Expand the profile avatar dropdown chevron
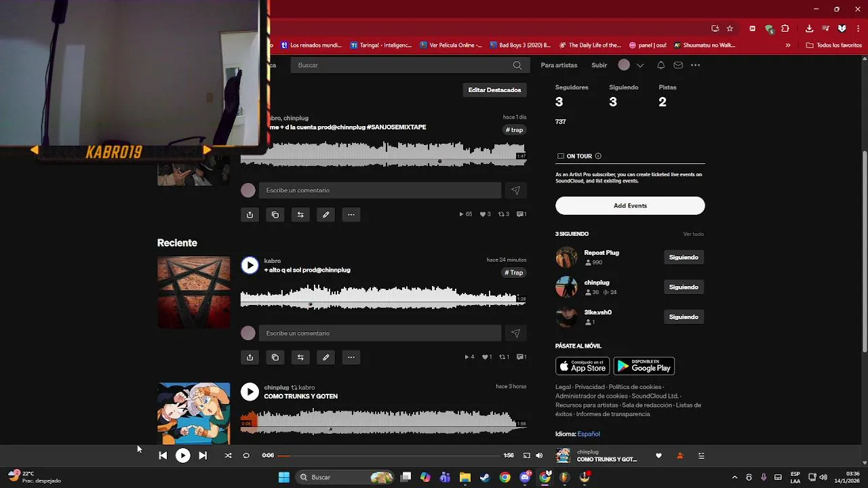The width and height of the screenshot is (868, 488). click(640, 65)
